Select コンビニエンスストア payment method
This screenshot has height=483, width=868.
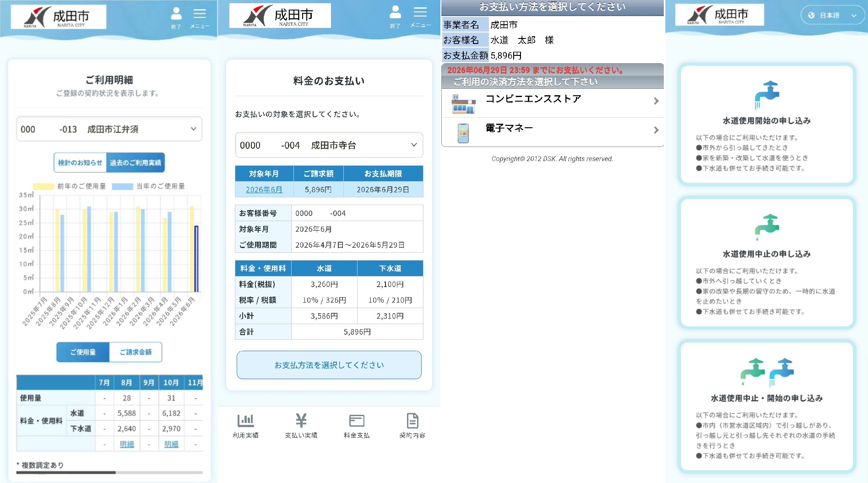pos(553,103)
